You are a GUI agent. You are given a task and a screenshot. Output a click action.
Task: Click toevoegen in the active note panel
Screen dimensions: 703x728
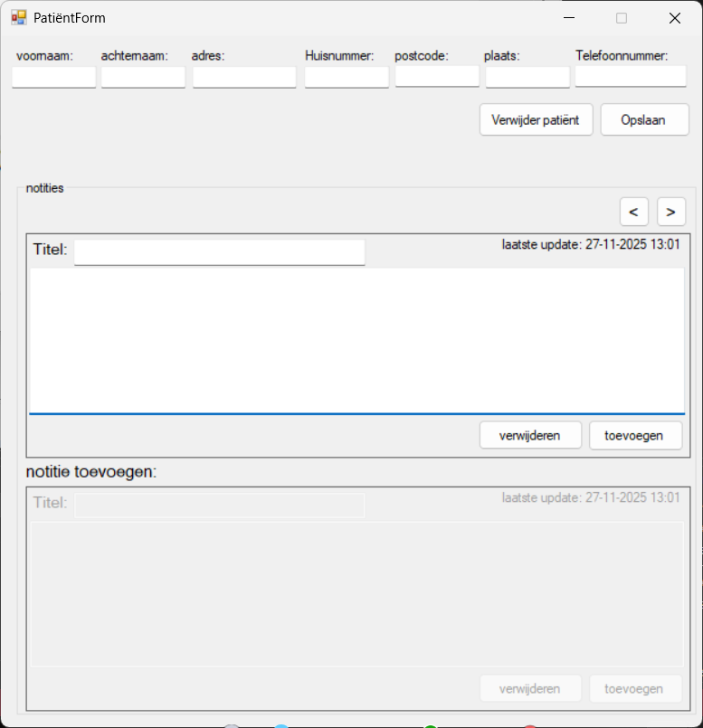[635, 435]
